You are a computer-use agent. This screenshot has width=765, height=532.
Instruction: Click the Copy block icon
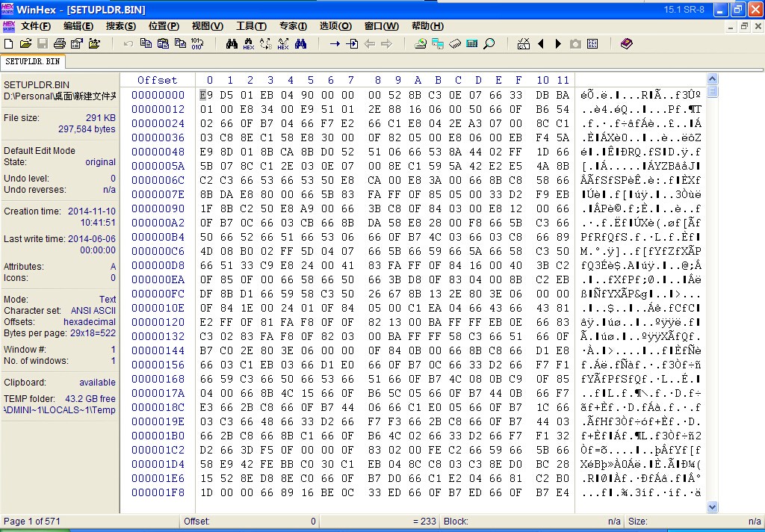[x=146, y=44]
